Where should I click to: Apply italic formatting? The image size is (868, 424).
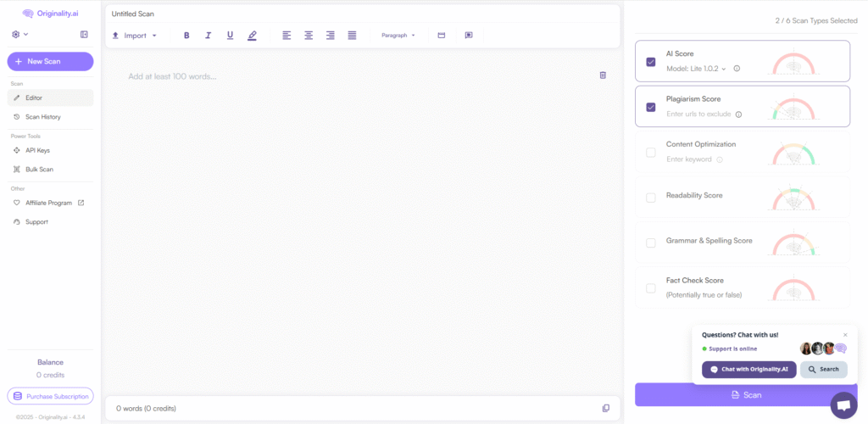point(209,36)
